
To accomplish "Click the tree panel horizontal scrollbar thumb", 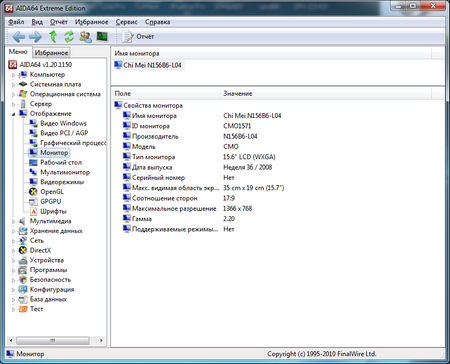I will (x=53, y=340).
